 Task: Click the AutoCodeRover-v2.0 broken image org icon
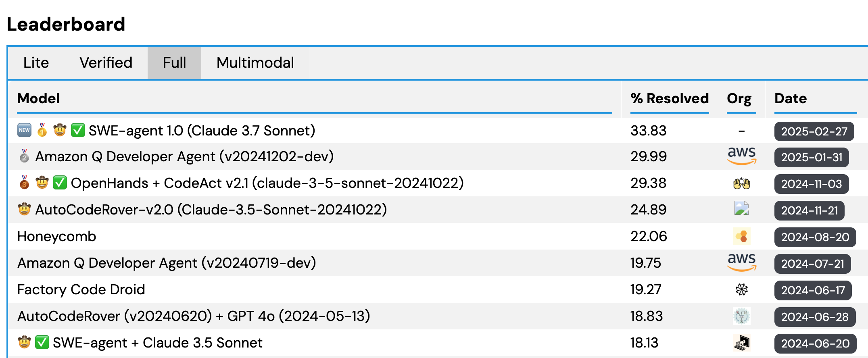click(x=741, y=208)
